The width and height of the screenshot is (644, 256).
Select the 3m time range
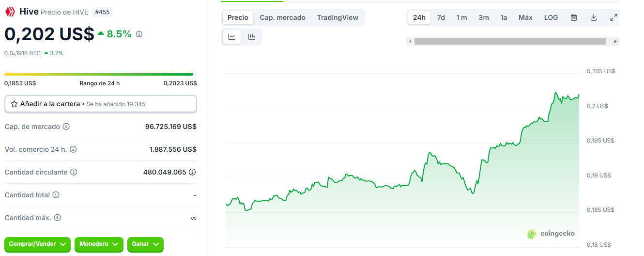click(484, 17)
